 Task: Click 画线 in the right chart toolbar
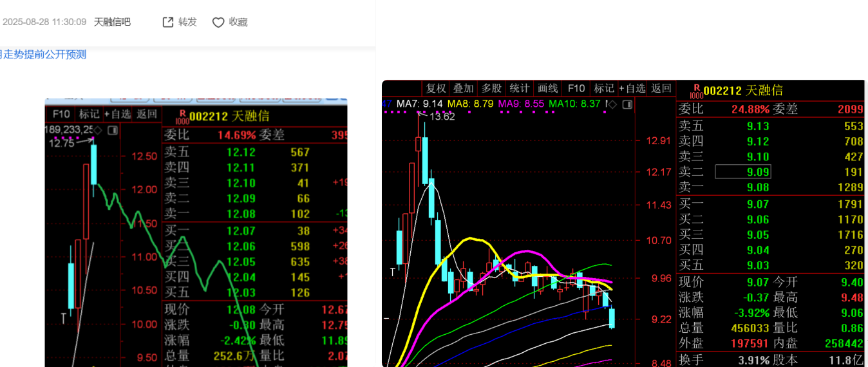pyautogui.click(x=547, y=88)
